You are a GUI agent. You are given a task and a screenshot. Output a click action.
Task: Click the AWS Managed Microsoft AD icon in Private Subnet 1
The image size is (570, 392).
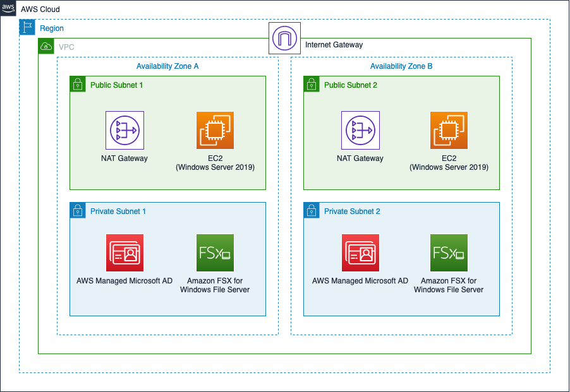click(x=124, y=252)
